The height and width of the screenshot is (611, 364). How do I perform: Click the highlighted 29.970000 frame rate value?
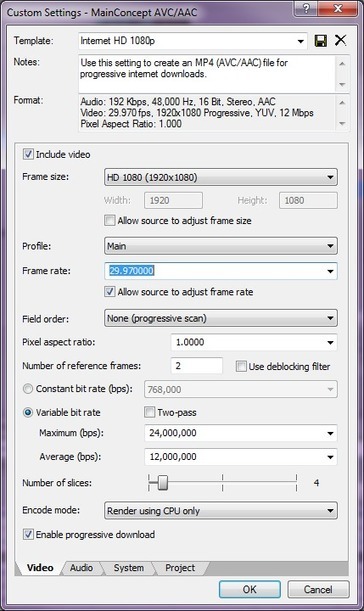pyautogui.click(x=131, y=270)
